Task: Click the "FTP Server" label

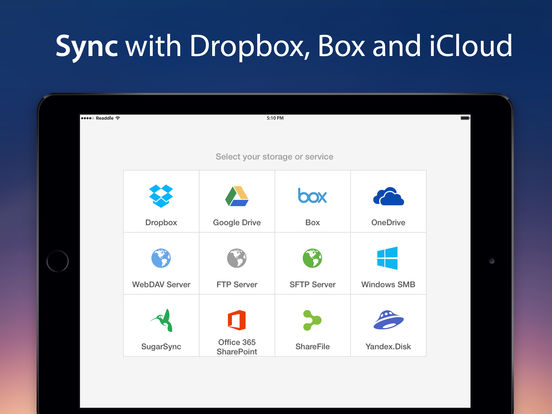Action: click(237, 284)
